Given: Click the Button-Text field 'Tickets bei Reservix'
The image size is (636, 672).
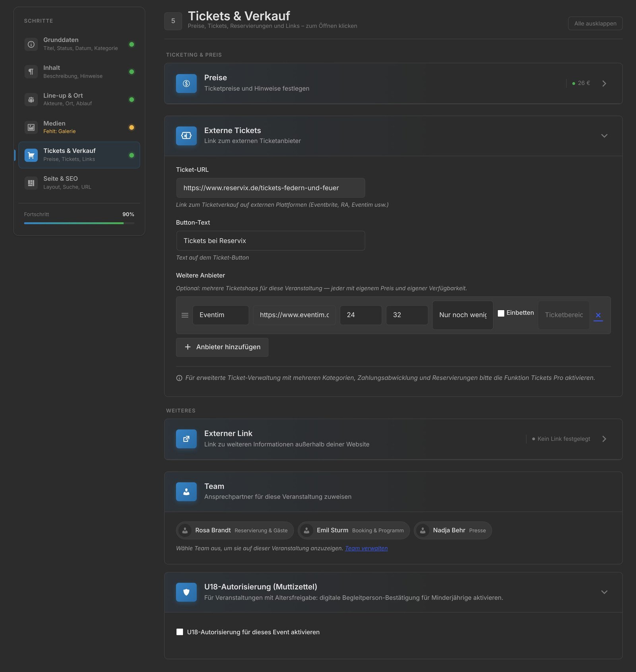Looking at the screenshot, I should pos(270,241).
